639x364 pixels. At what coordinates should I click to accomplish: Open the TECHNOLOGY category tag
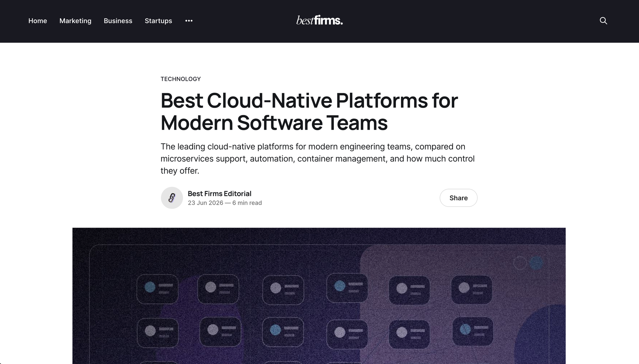(181, 79)
